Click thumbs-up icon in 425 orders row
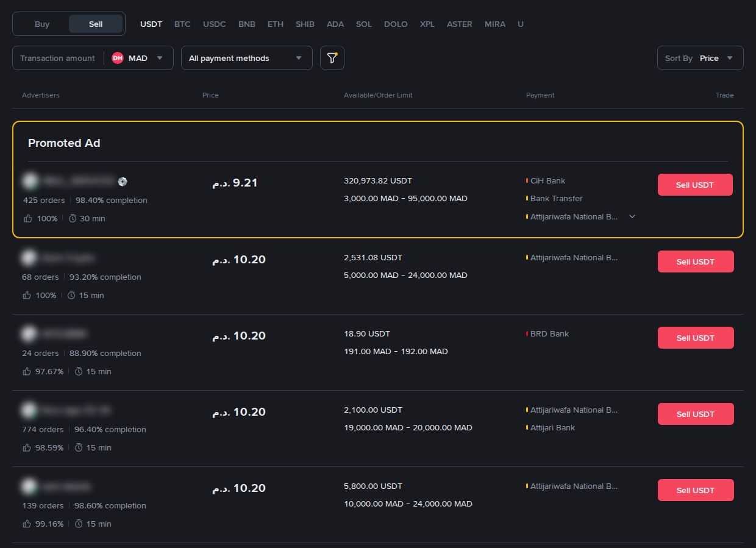Screen dimensions: 756x548 pos(28,218)
